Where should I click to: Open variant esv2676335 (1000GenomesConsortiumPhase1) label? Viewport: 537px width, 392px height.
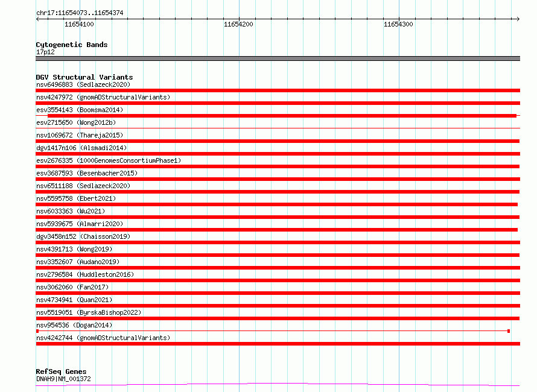click(x=109, y=160)
